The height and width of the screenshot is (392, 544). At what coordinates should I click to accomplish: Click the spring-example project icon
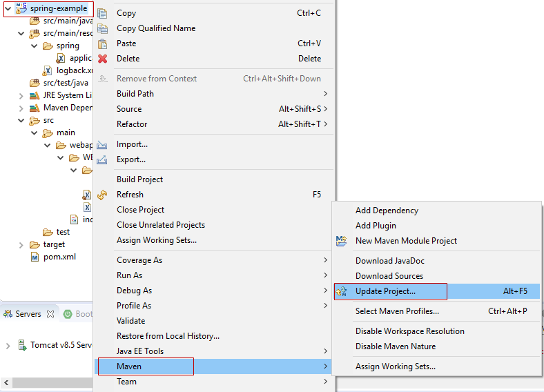click(x=21, y=8)
